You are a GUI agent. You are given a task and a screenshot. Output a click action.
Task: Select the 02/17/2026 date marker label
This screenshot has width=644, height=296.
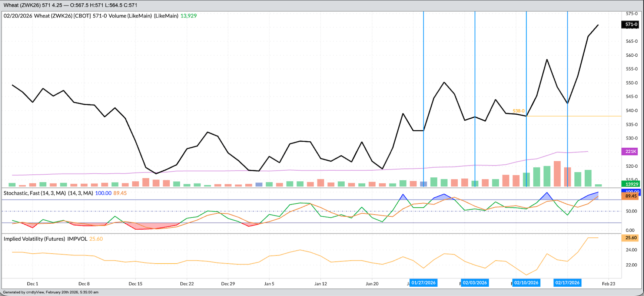(567, 283)
